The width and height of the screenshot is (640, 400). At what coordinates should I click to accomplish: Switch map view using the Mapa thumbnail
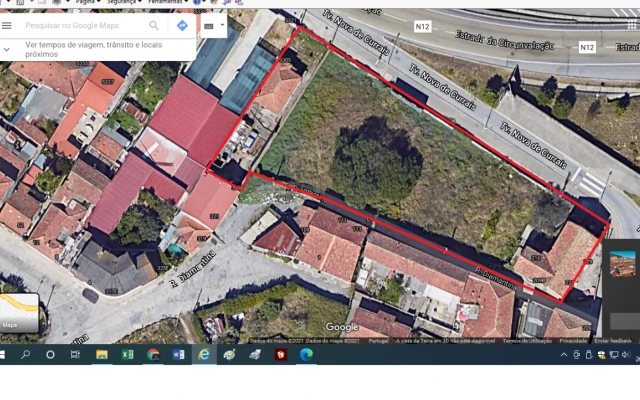[18, 312]
